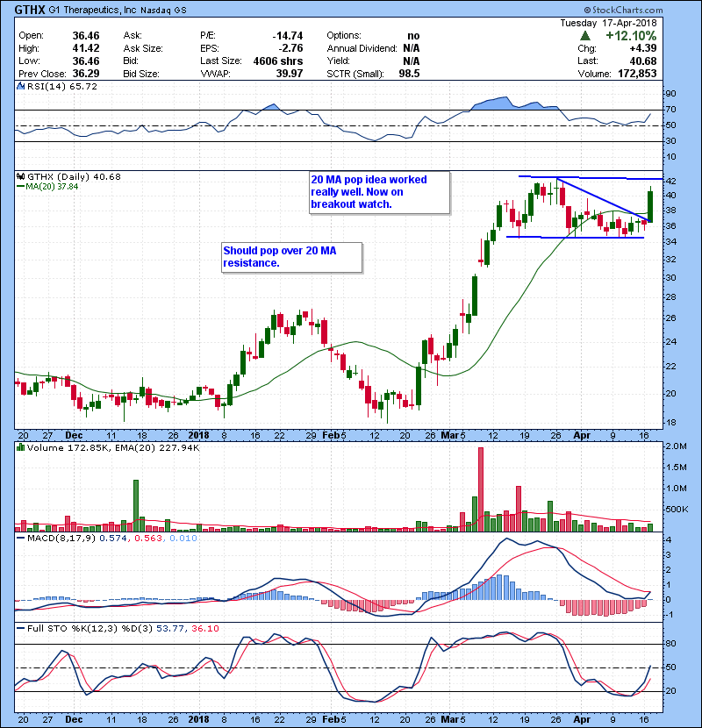Click the SCTR (Small) value 98.5
702x728 pixels.
coord(409,74)
